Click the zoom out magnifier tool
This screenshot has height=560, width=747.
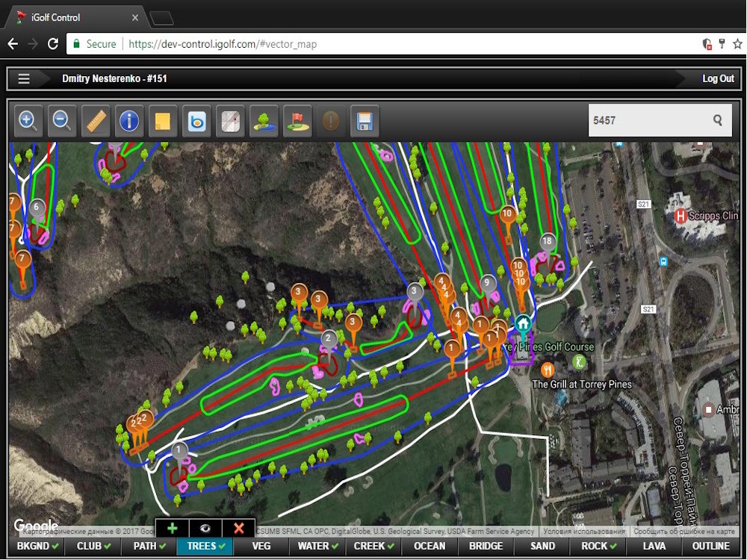coord(62,121)
